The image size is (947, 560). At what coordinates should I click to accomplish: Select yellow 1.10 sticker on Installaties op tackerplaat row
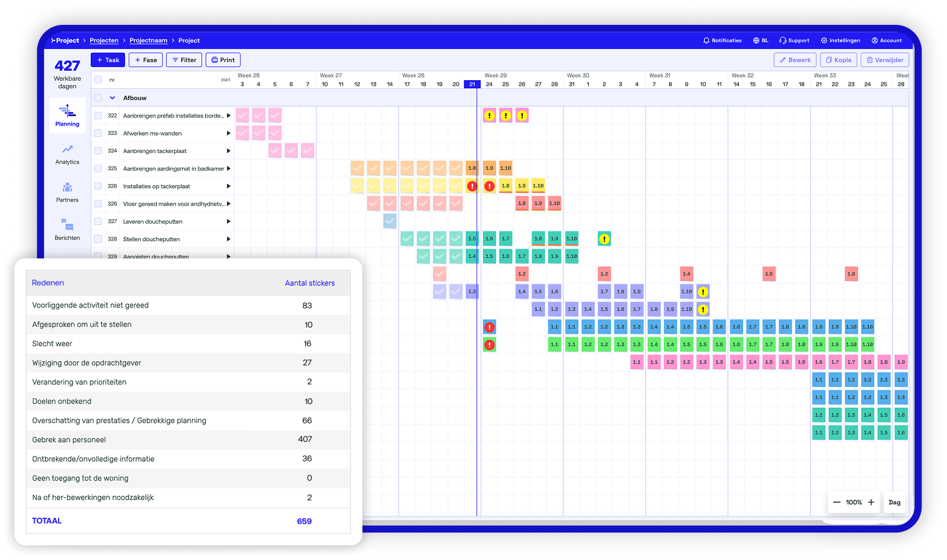(x=538, y=185)
